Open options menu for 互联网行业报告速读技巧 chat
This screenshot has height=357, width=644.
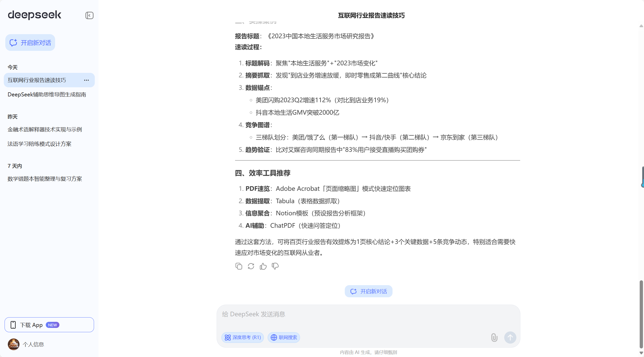tap(86, 80)
